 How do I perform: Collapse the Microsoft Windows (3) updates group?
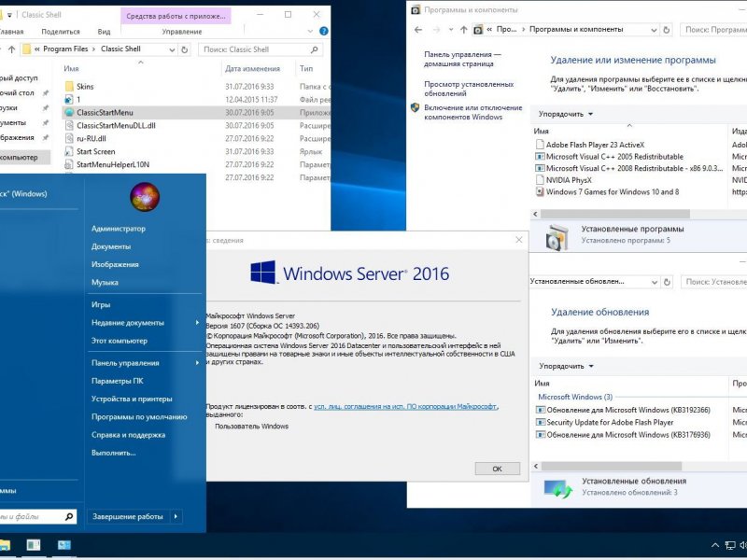coord(575,397)
